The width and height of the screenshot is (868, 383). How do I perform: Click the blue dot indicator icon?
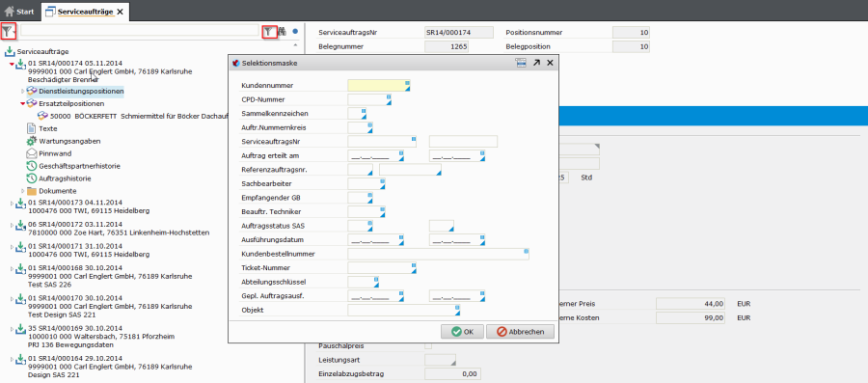click(295, 32)
